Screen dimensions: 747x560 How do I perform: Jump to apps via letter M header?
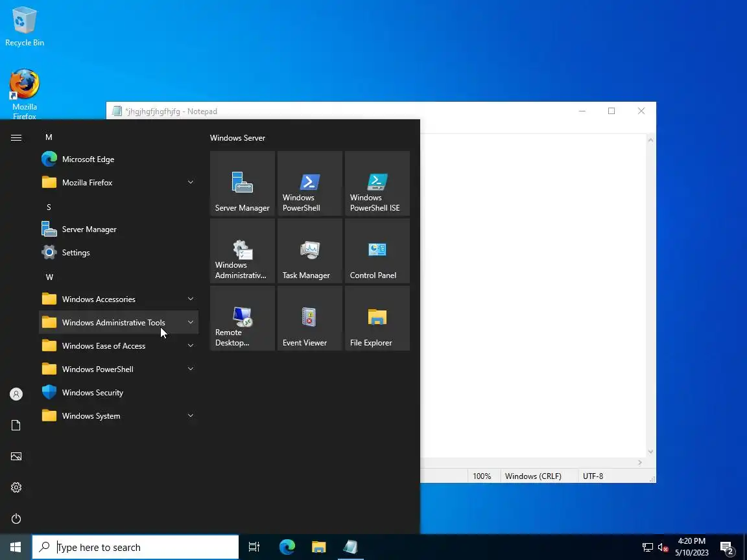coord(49,137)
